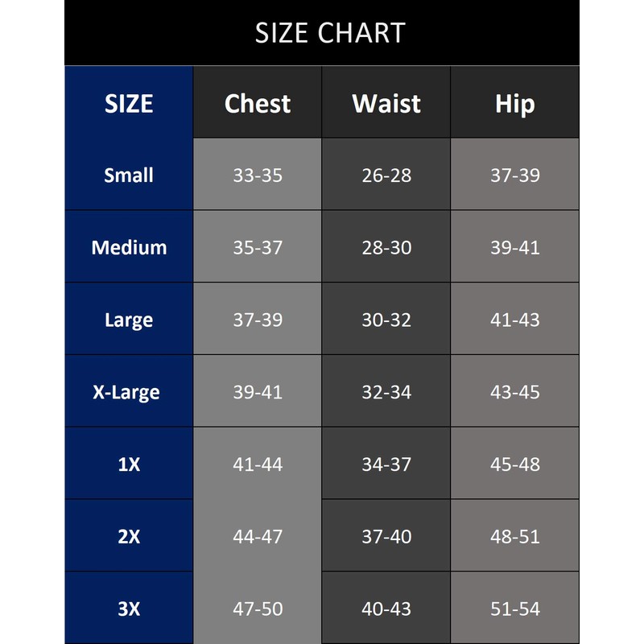Click the 3X chest value 47-50
644x644 pixels.
tap(258, 609)
